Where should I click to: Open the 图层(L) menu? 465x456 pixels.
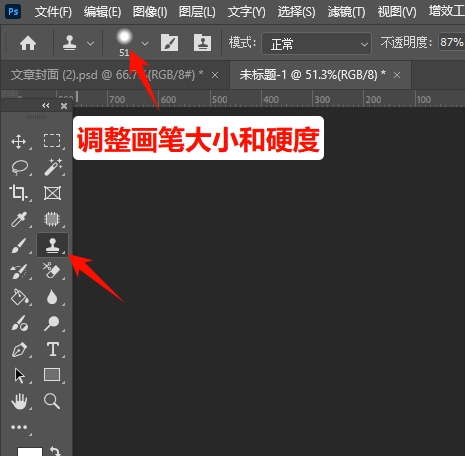[x=197, y=12]
